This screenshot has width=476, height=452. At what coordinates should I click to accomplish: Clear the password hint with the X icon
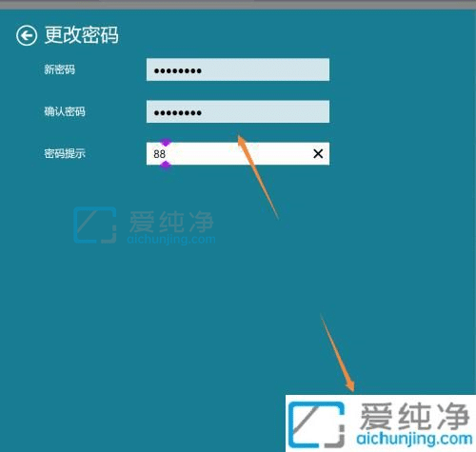(x=318, y=153)
